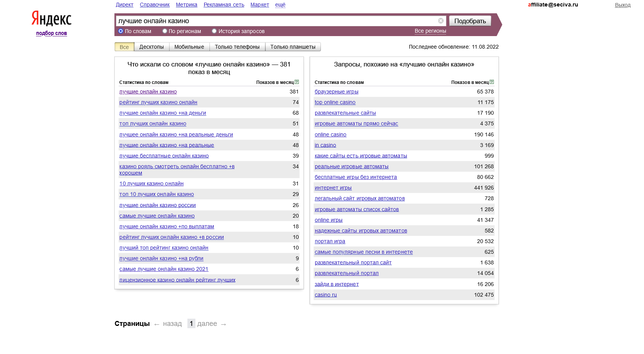This screenshot has width=644, height=354.
Task: Select the По словам radio button
Action: point(121,31)
